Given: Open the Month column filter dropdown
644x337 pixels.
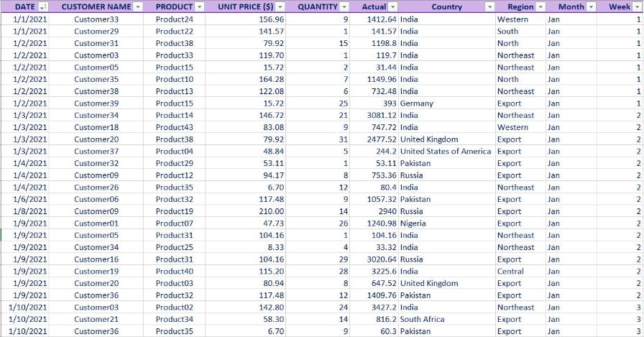Looking at the screenshot, I should point(591,7).
